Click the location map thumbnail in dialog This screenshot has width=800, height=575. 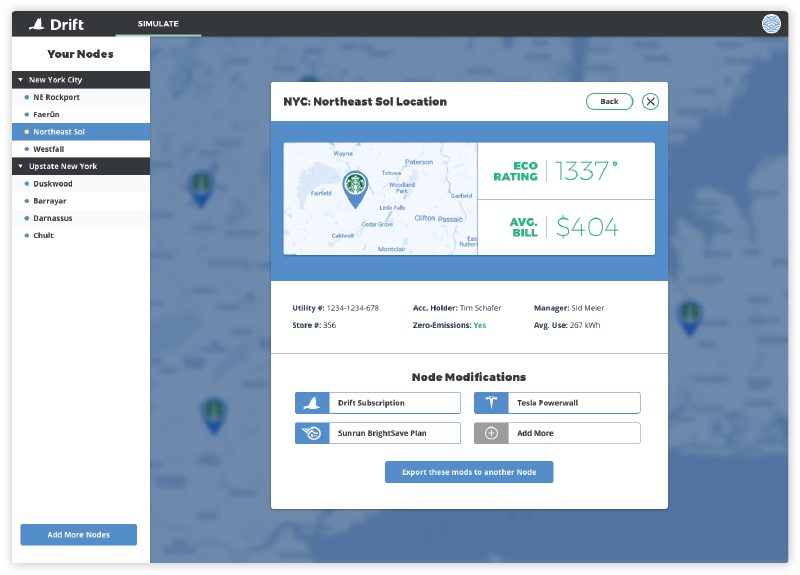[x=381, y=198]
